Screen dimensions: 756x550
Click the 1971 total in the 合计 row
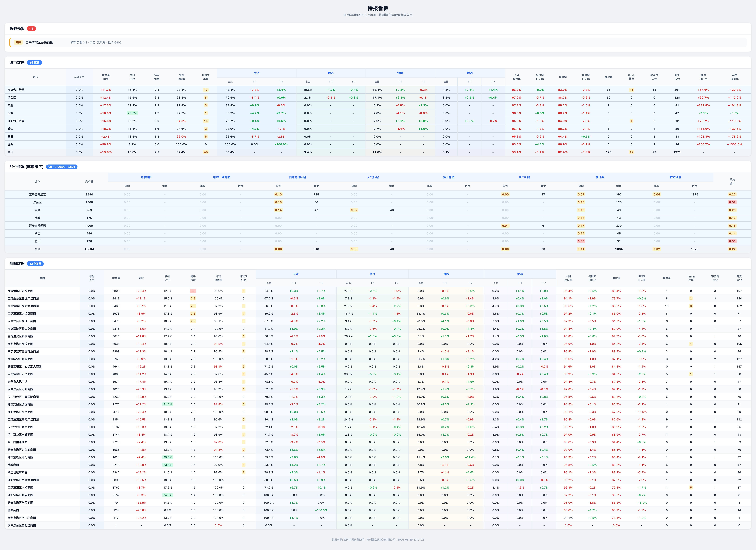pyautogui.click(x=677, y=152)
